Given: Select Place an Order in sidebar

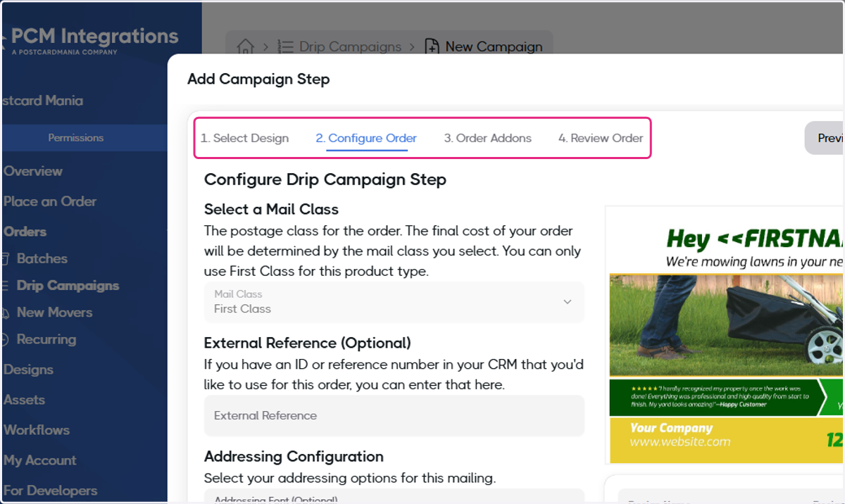Looking at the screenshot, I should (x=50, y=201).
